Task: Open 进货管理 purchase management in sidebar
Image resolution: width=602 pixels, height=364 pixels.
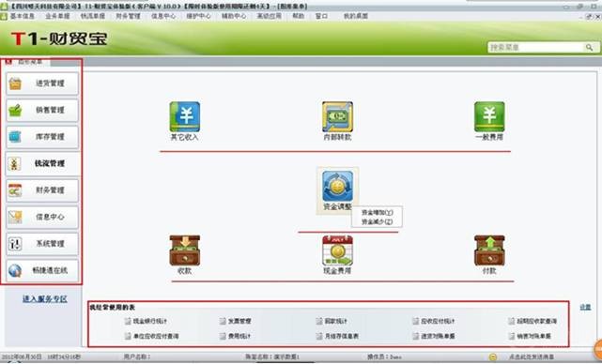Action: pyautogui.click(x=42, y=83)
